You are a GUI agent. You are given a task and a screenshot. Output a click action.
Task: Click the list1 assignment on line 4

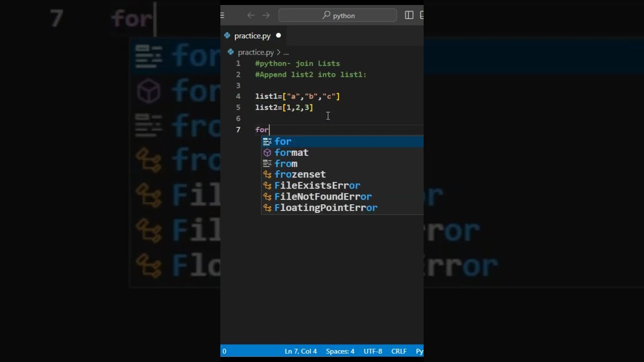tap(297, 96)
